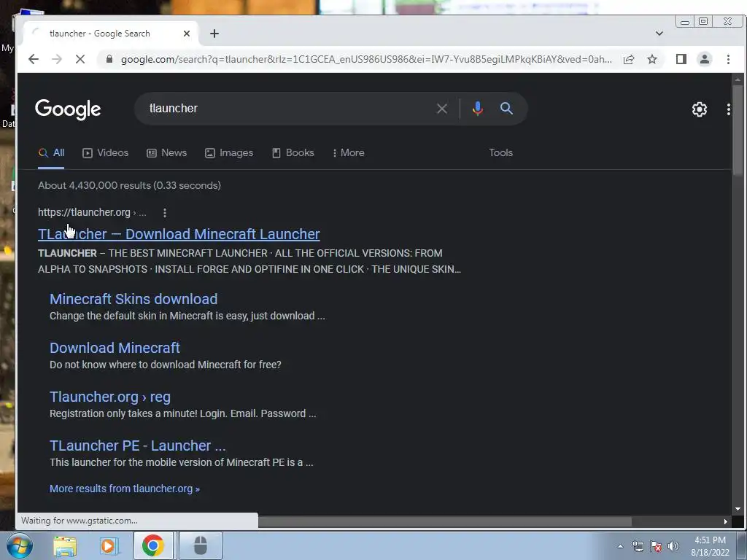
Task: Clear the Google search box text
Action: click(x=442, y=109)
